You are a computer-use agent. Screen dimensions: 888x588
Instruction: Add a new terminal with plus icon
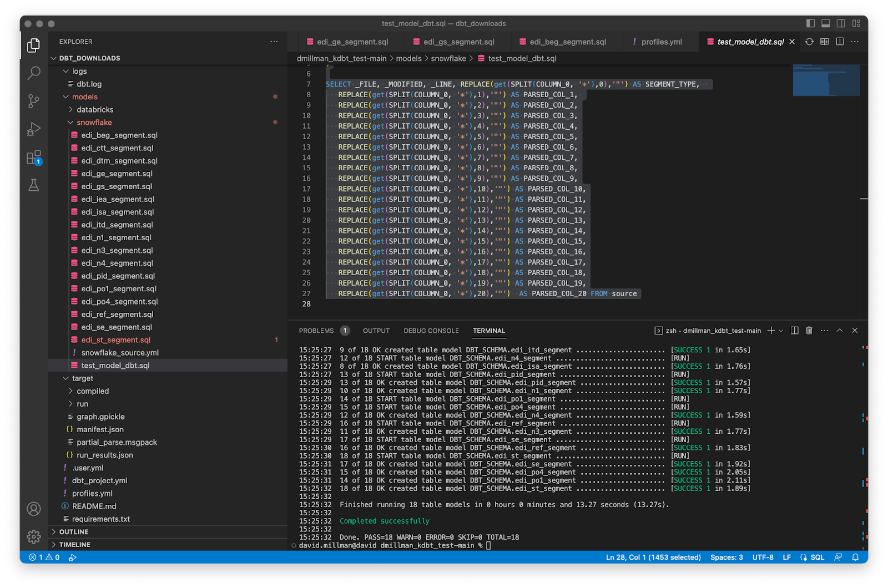pyautogui.click(x=771, y=331)
